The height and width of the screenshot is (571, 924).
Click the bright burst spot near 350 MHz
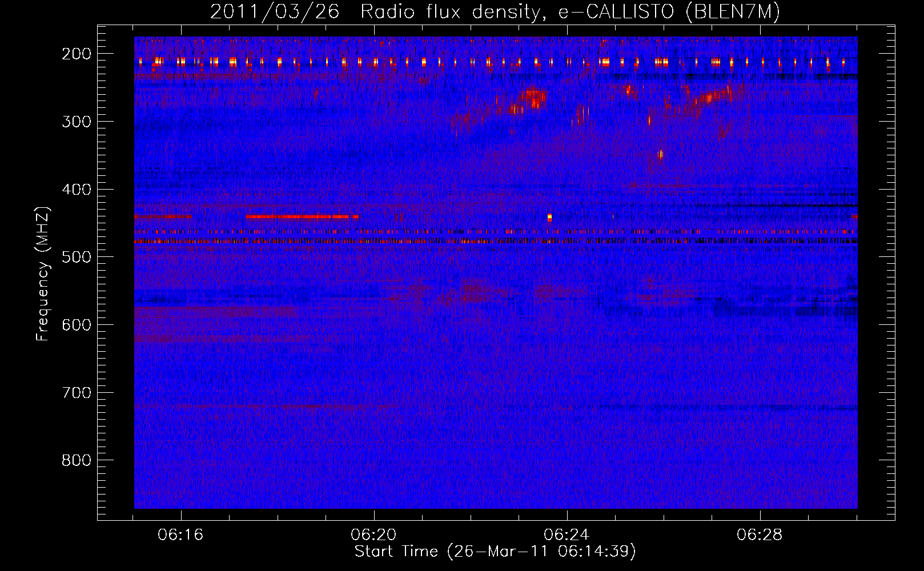661,154
